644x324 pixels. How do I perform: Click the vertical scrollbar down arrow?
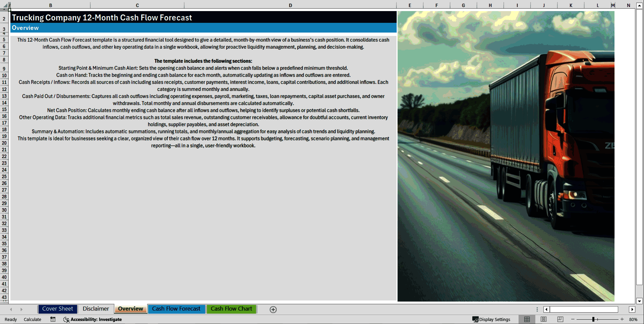pyautogui.click(x=640, y=301)
